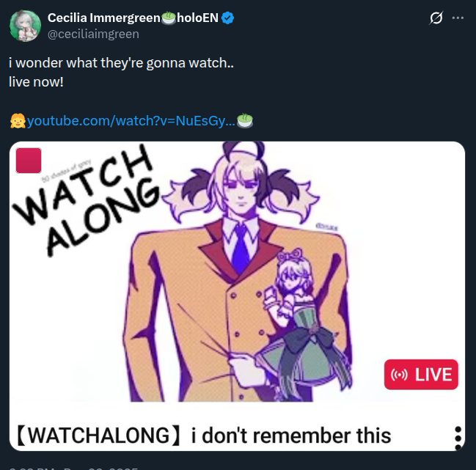Click the Cecilia Immergreen display name

click(104, 18)
